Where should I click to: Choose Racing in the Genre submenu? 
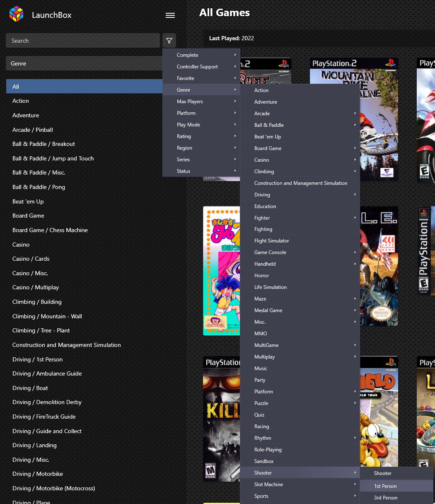point(300,426)
